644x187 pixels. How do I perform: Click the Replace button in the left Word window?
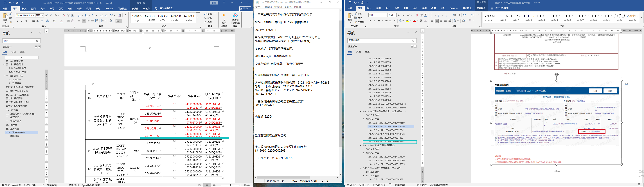[208, 18]
